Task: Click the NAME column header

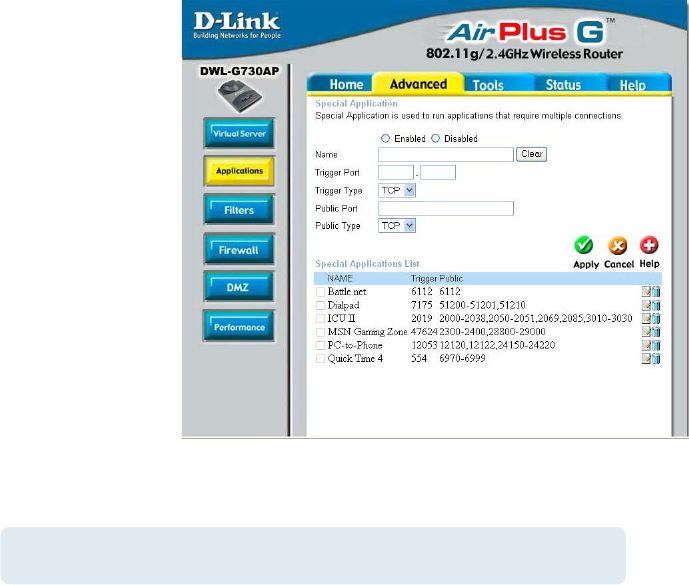Action: click(x=340, y=278)
